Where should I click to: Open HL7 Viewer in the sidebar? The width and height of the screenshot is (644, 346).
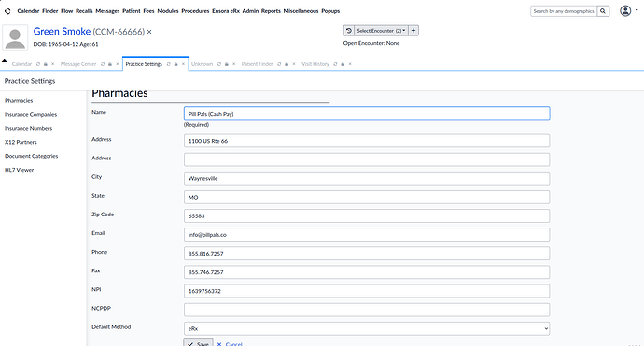pos(20,170)
